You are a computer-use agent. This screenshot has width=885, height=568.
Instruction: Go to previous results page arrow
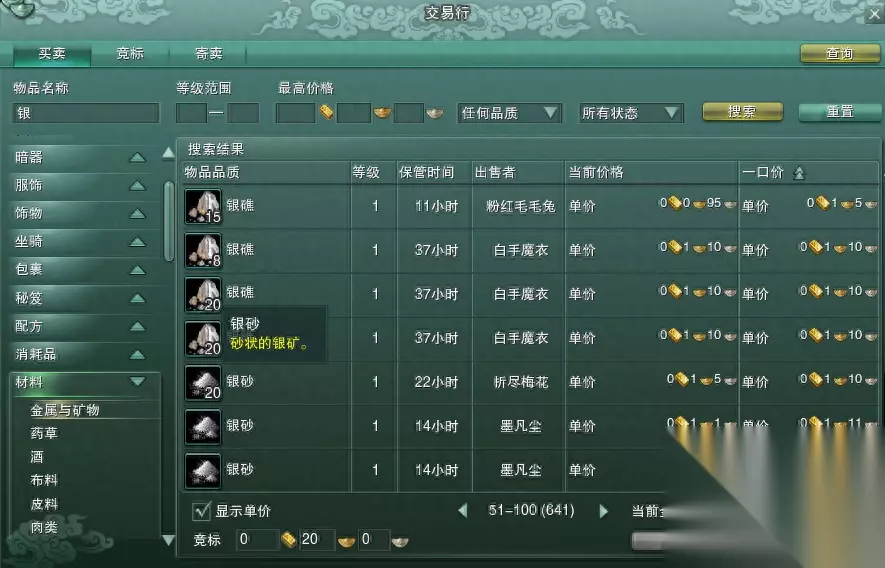coord(463,511)
